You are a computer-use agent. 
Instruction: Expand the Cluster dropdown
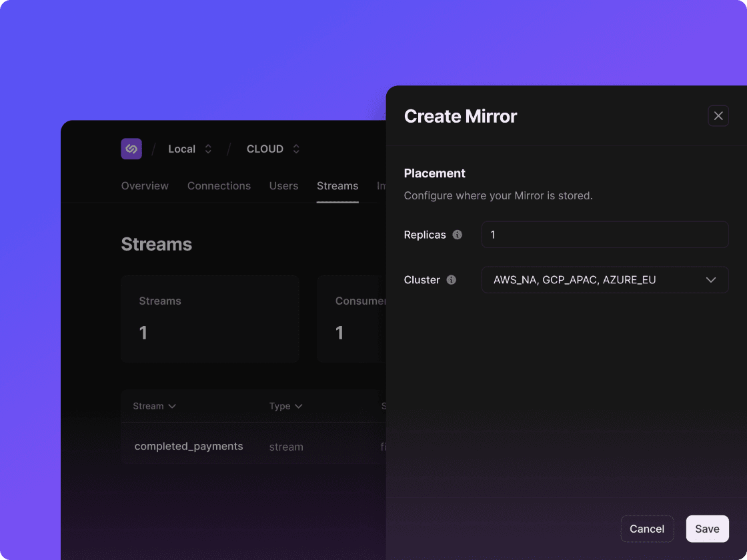coord(605,280)
